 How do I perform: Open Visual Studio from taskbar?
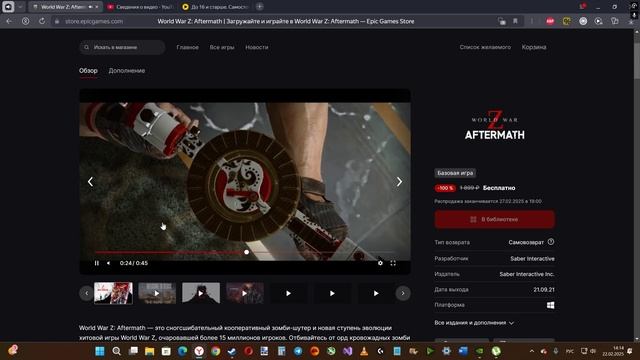[x=347, y=351]
